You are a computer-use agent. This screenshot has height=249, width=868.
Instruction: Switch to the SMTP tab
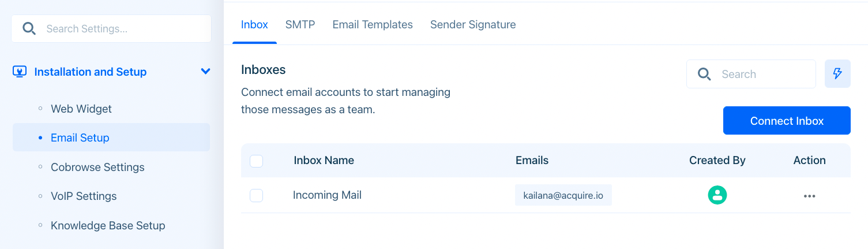point(300,25)
